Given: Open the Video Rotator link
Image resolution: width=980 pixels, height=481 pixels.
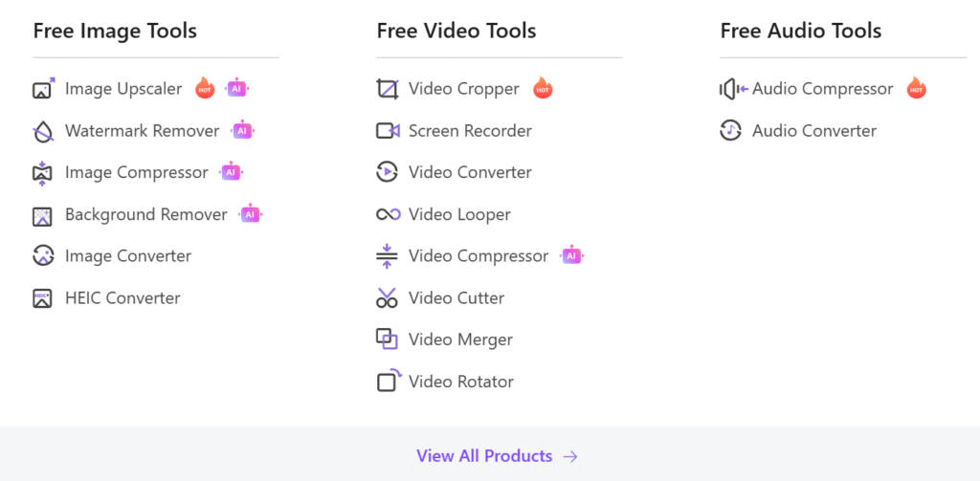Looking at the screenshot, I should tap(460, 382).
